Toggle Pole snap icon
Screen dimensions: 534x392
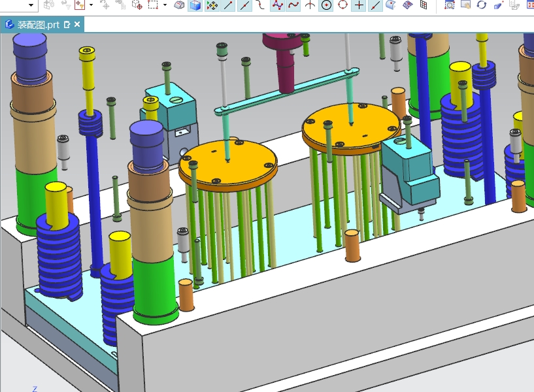[x=278, y=5]
